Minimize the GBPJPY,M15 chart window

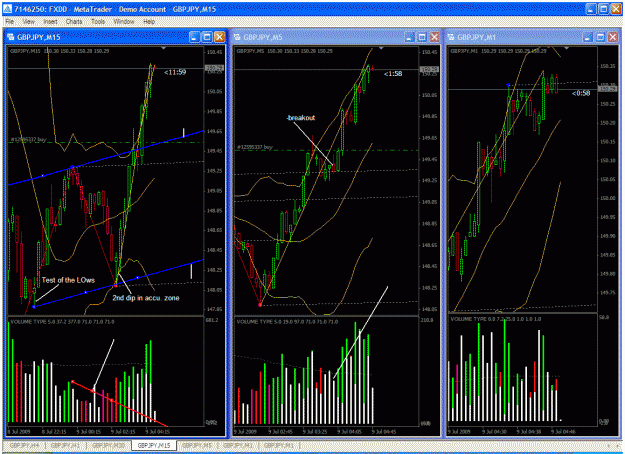tap(195, 37)
